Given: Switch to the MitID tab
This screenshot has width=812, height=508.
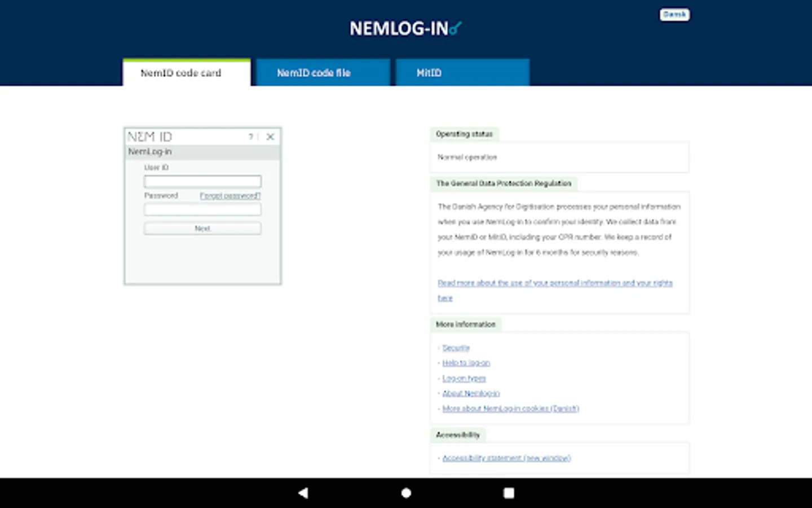Looking at the screenshot, I should (x=462, y=72).
